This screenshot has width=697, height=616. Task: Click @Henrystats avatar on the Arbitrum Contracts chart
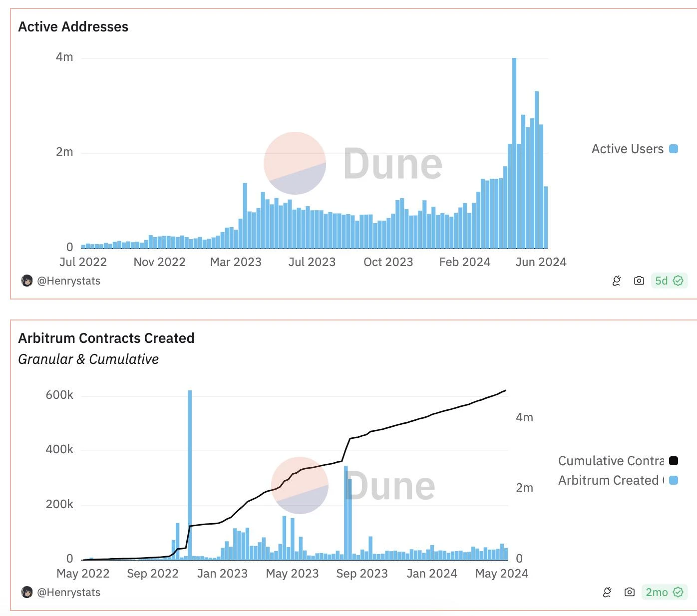tap(27, 592)
